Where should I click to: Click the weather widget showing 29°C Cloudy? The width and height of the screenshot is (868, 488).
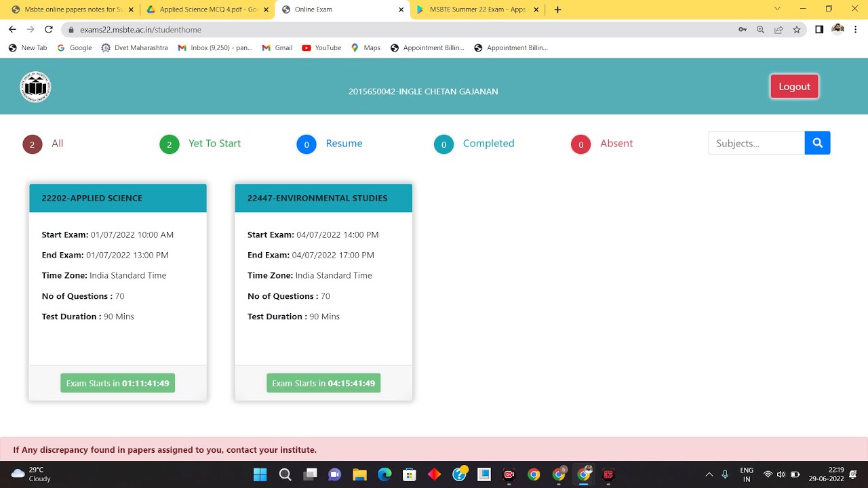point(31,474)
